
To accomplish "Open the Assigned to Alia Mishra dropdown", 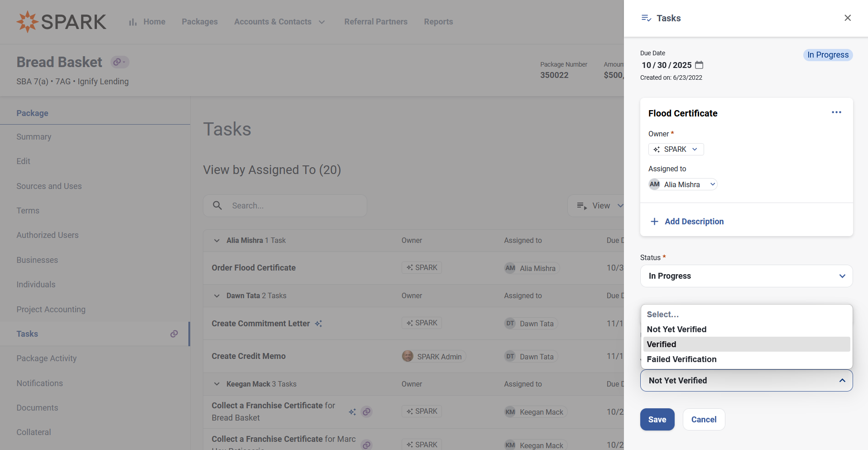I will [x=683, y=184].
